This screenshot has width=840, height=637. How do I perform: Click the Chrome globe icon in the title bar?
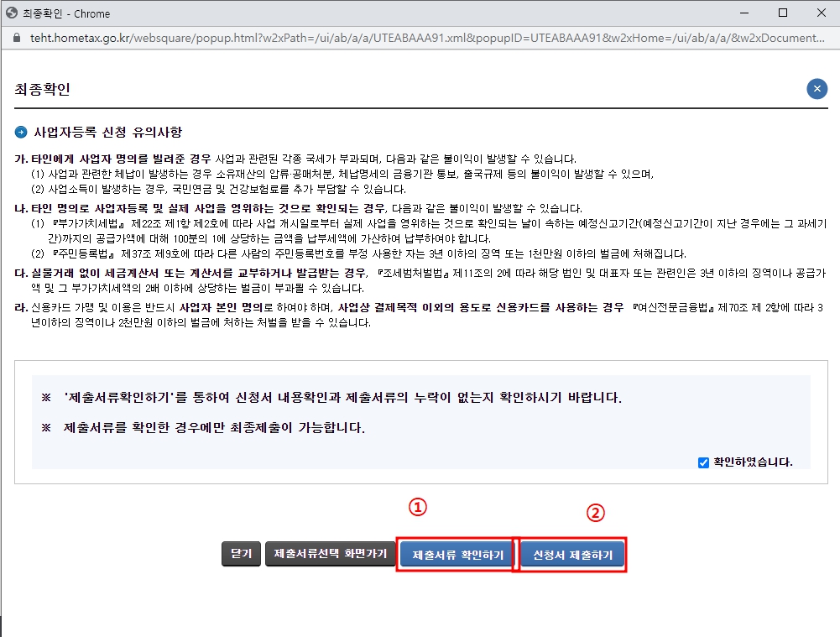tap(12, 13)
